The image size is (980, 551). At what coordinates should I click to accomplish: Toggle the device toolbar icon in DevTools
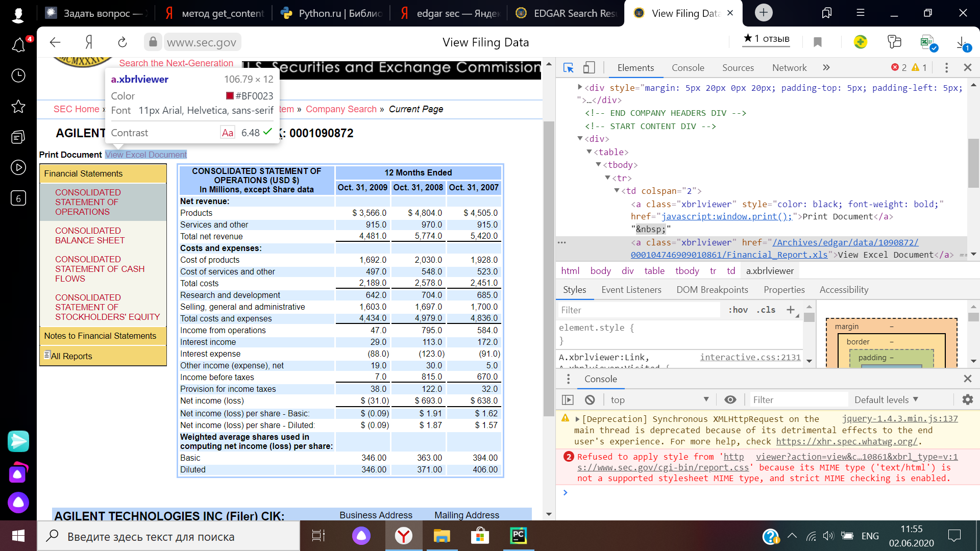tap(589, 68)
